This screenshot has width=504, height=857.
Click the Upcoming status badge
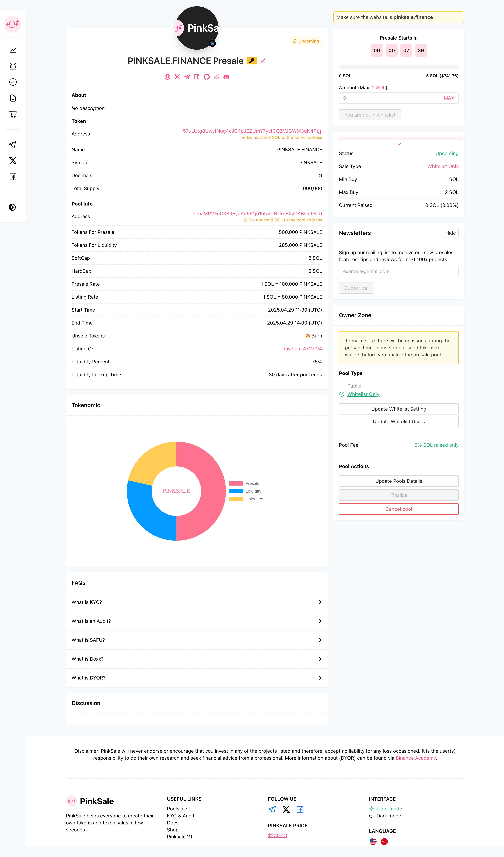coord(306,41)
